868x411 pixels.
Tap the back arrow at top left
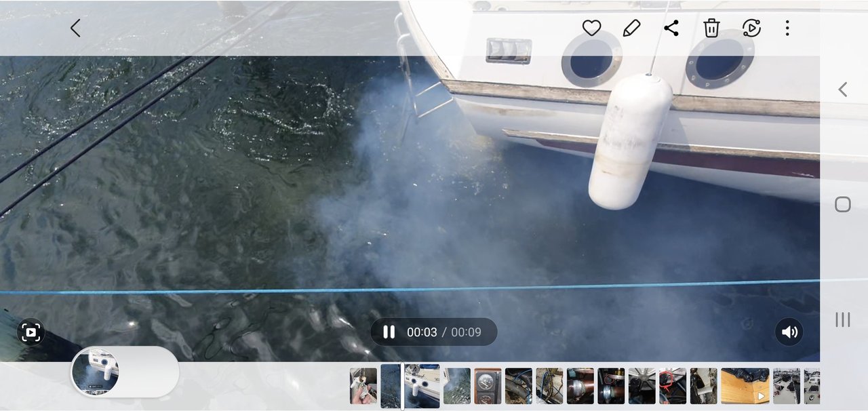75,28
